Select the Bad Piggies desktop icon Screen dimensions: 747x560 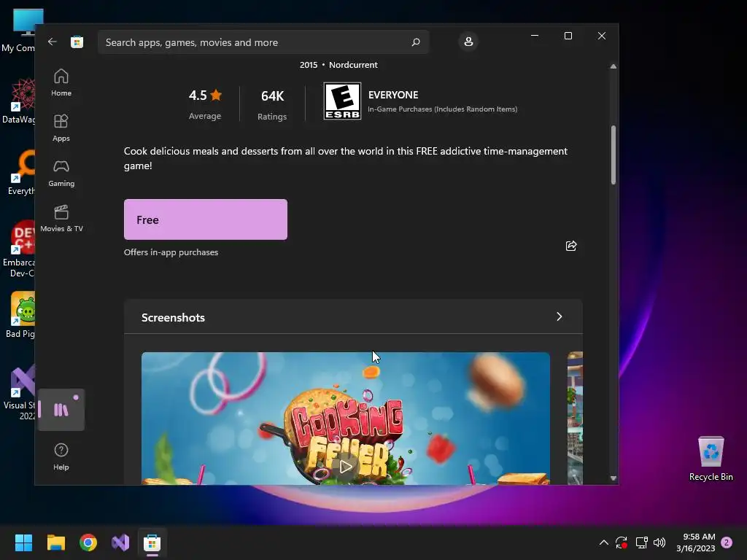click(x=21, y=314)
